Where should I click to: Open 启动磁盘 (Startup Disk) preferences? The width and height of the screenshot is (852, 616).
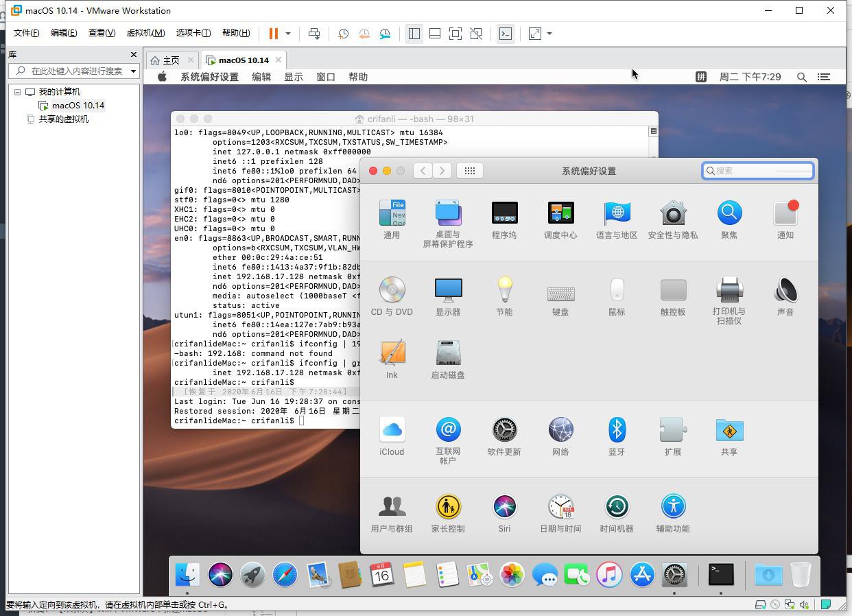(448, 359)
